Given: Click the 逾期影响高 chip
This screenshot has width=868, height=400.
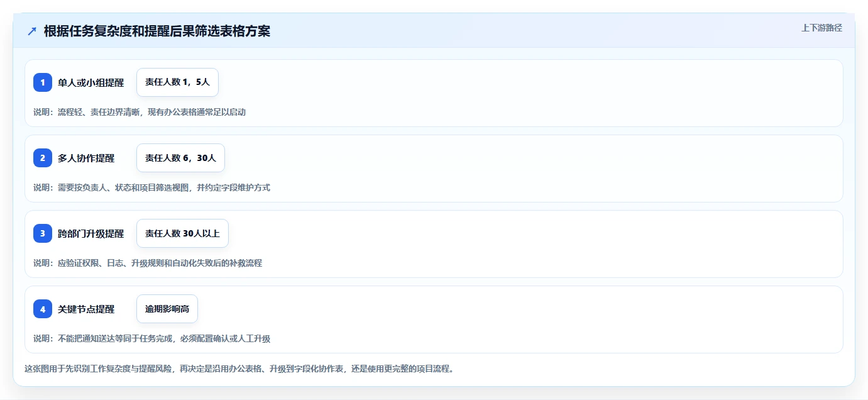Looking at the screenshot, I should 167,309.
